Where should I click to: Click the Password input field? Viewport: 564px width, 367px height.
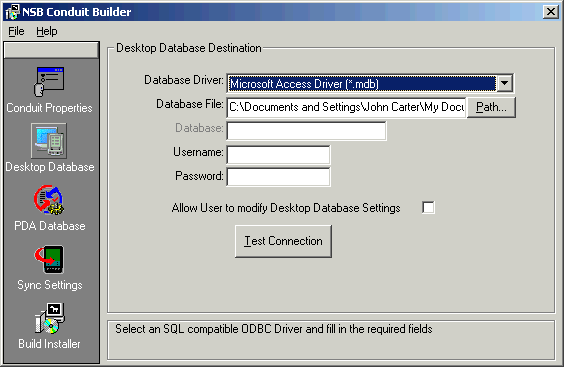point(278,177)
